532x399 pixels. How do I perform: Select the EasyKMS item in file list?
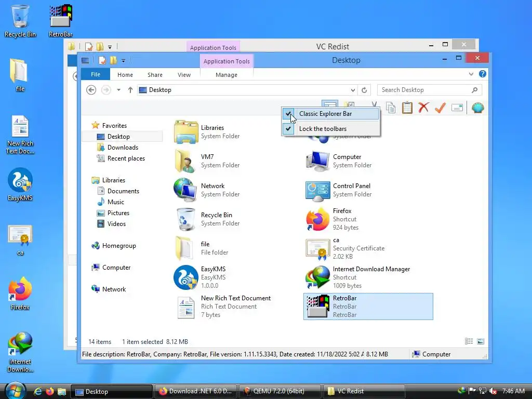click(237, 277)
